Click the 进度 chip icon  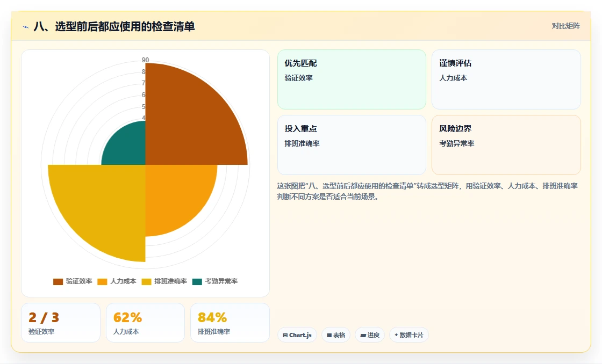[x=363, y=335]
